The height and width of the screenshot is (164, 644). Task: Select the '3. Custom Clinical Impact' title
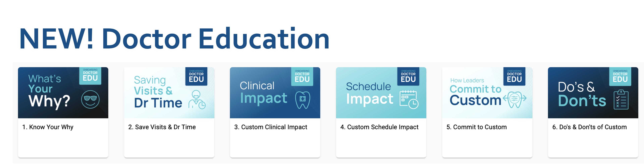pyautogui.click(x=271, y=127)
